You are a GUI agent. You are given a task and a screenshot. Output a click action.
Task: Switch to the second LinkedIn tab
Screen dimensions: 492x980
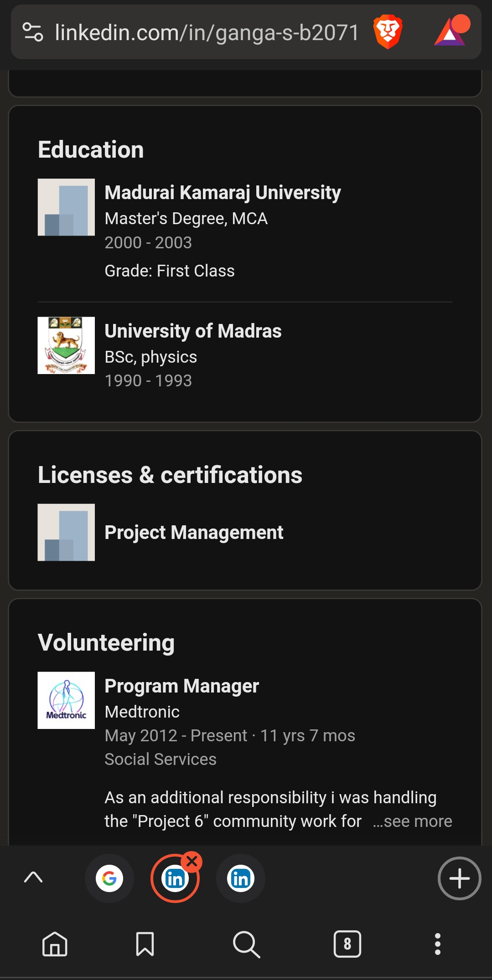tap(241, 878)
